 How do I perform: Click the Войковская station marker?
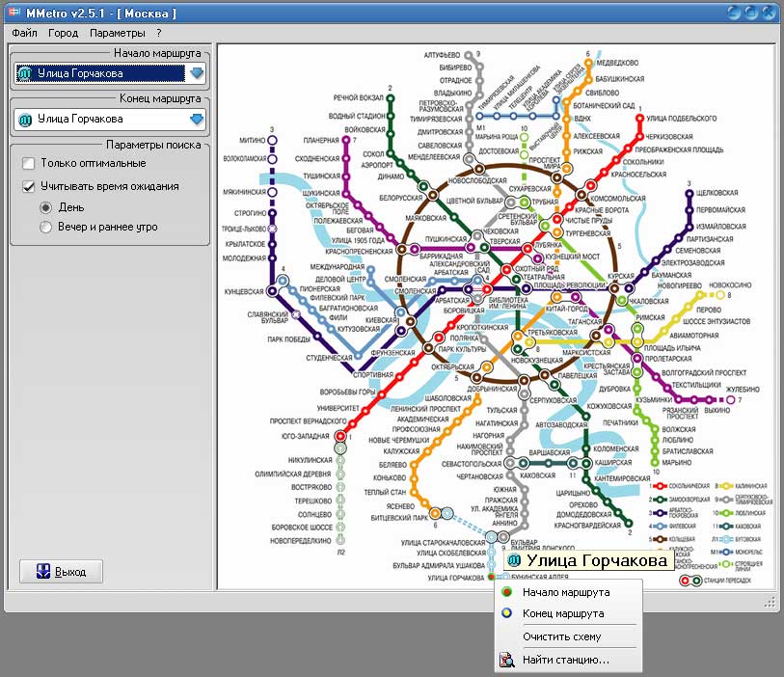tap(391, 134)
